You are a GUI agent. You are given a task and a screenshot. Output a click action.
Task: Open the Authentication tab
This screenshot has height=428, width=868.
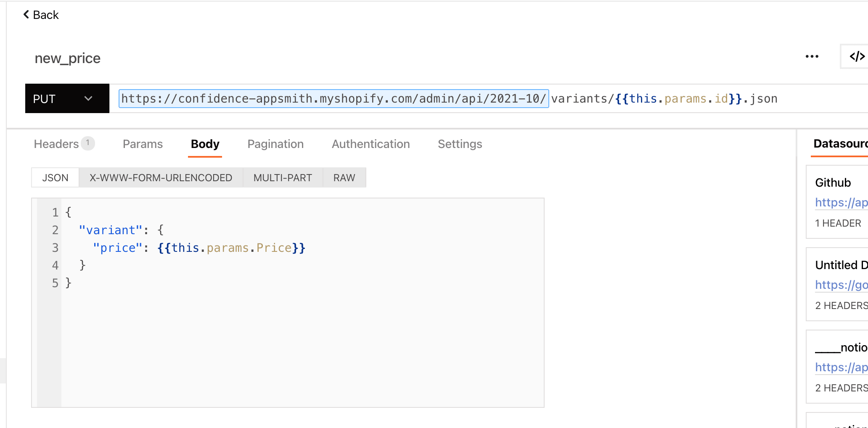[x=370, y=144]
